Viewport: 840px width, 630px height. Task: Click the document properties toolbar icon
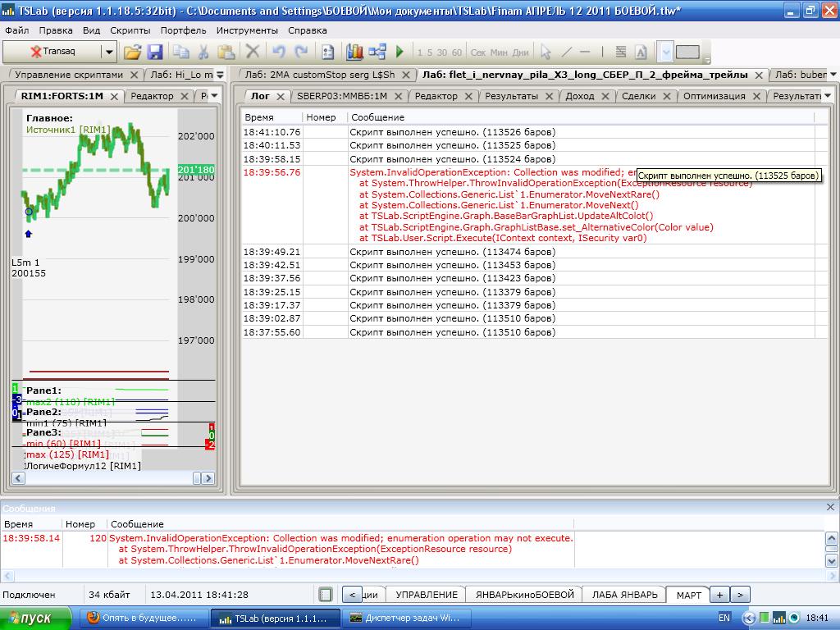(x=328, y=52)
